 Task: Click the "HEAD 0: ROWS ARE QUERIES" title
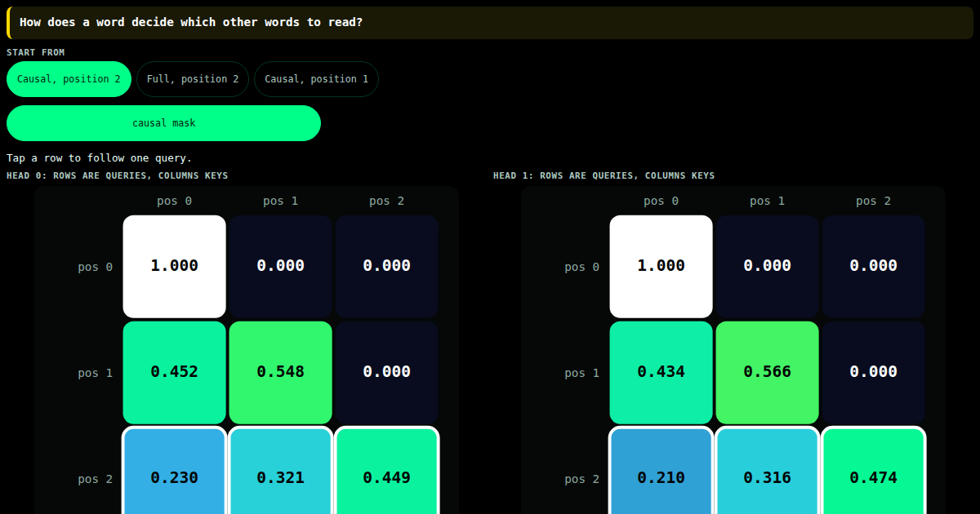point(118,175)
